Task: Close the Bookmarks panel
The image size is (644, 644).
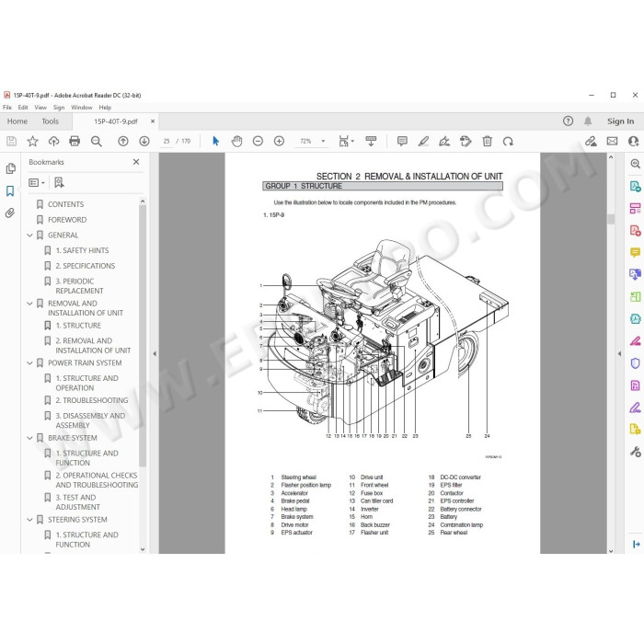Action: 136,162
